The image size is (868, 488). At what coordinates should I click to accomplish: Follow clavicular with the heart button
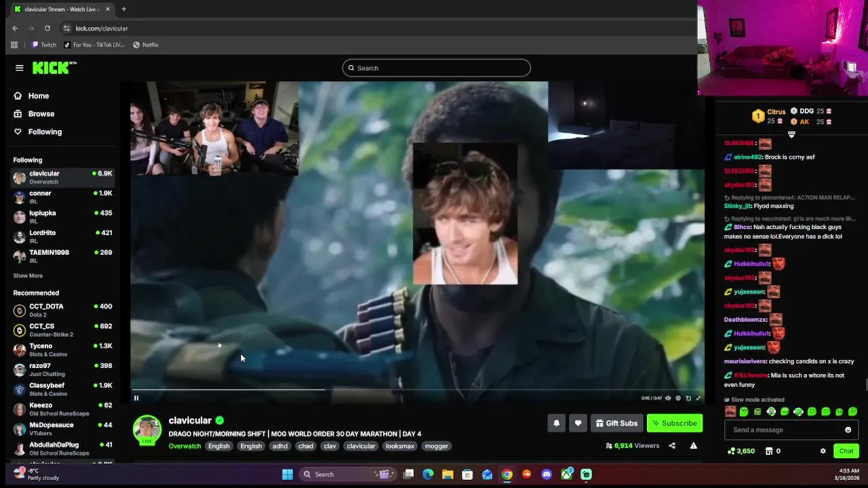coord(578,423)
